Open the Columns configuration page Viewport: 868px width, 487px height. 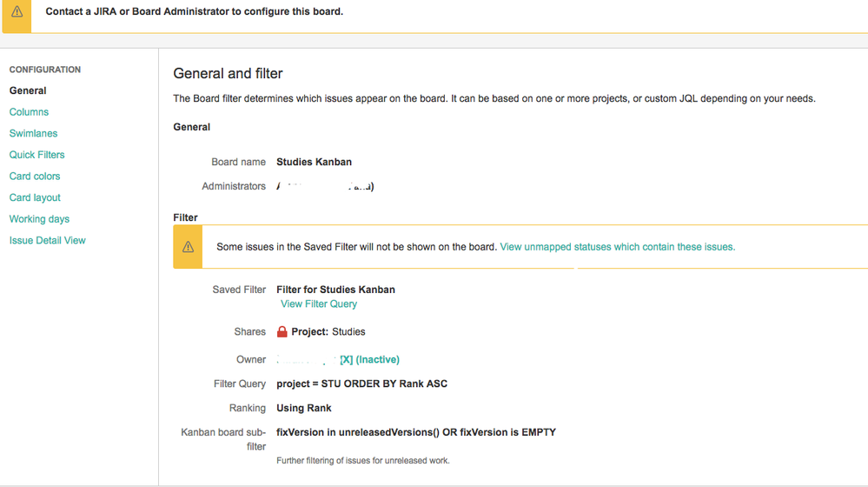[29, 112]
